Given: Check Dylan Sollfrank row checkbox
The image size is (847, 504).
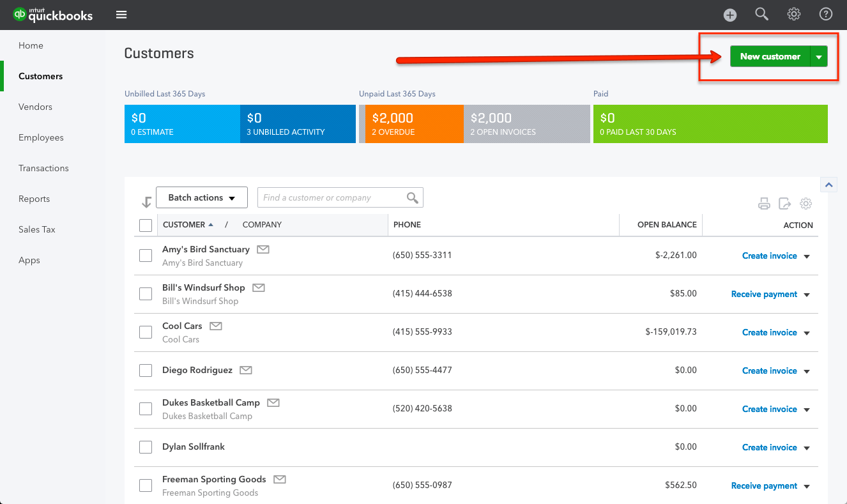Looking at the screenshot, I should [146, 447].
